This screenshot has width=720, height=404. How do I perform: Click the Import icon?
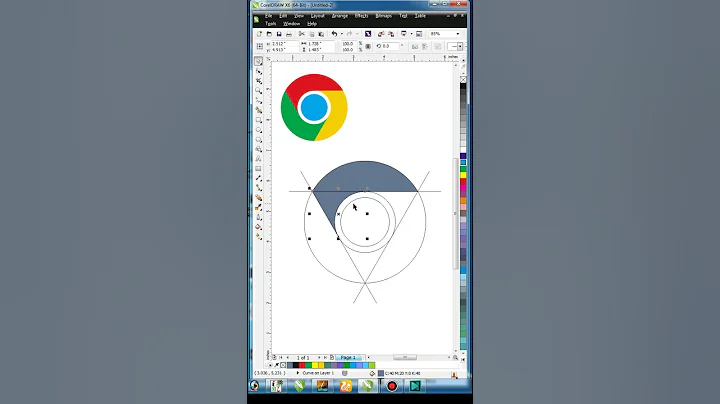coord(381,34)
